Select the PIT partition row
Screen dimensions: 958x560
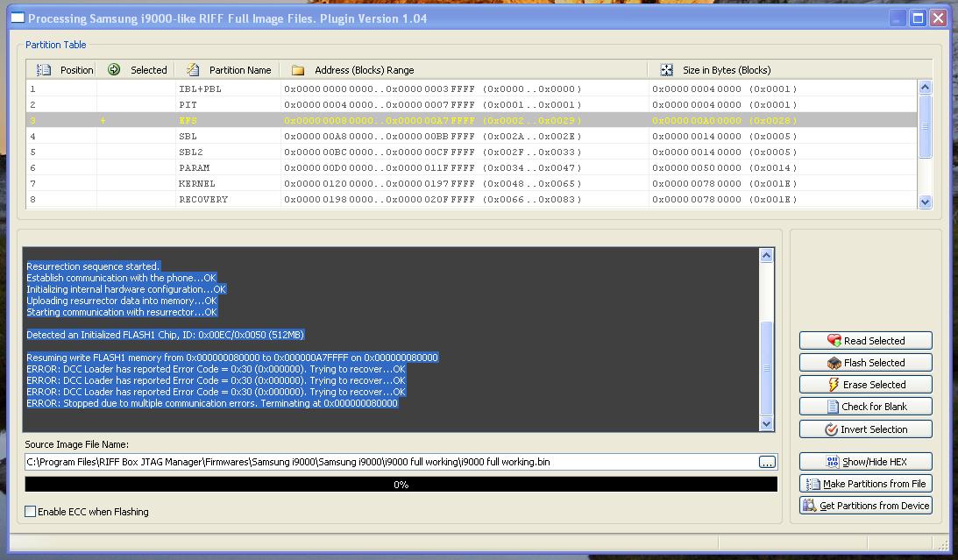(x=471, y=104)
